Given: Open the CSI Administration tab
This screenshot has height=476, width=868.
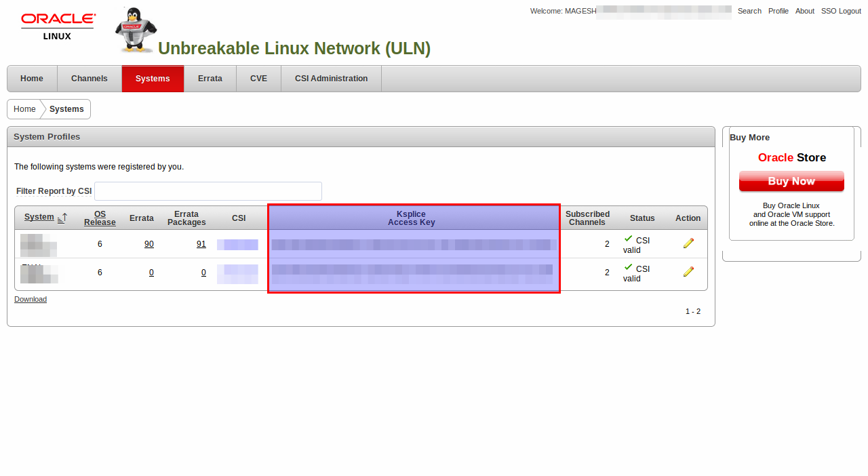Looking at the screenshot, I should click(331, 79).
